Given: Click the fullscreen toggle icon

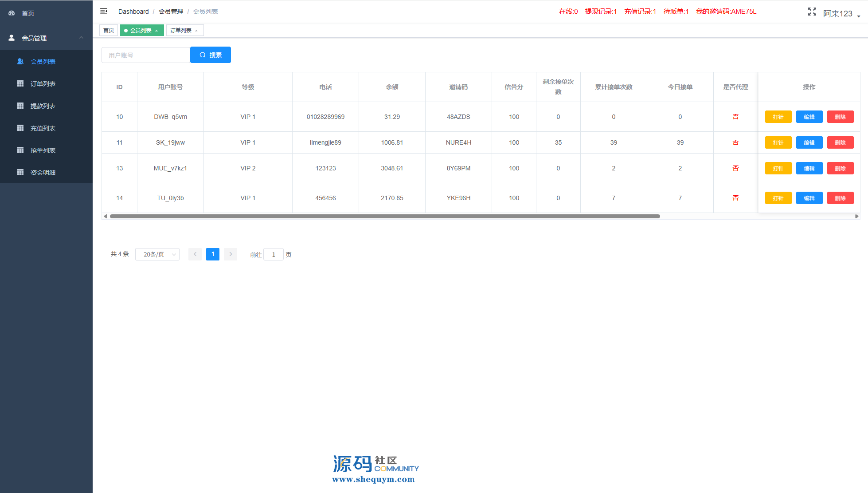Looking at the screenshot, I should pyautogui.click(x=812, y=12).
